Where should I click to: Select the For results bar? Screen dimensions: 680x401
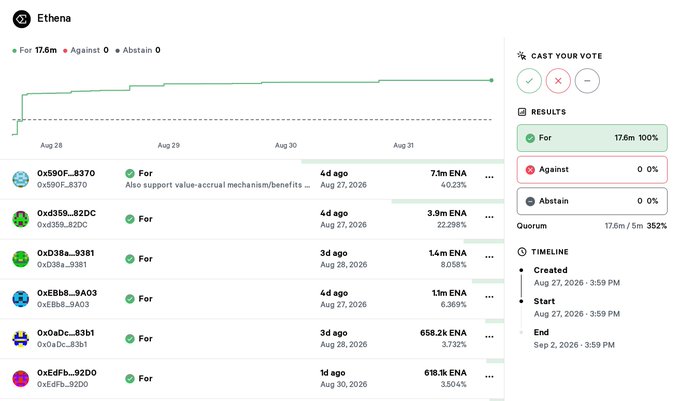592,138
